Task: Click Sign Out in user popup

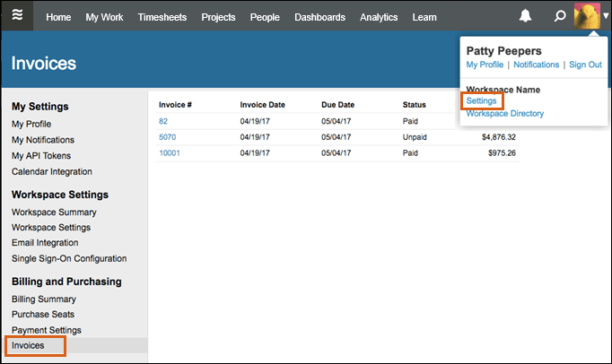Action: (x=585, y=65)
